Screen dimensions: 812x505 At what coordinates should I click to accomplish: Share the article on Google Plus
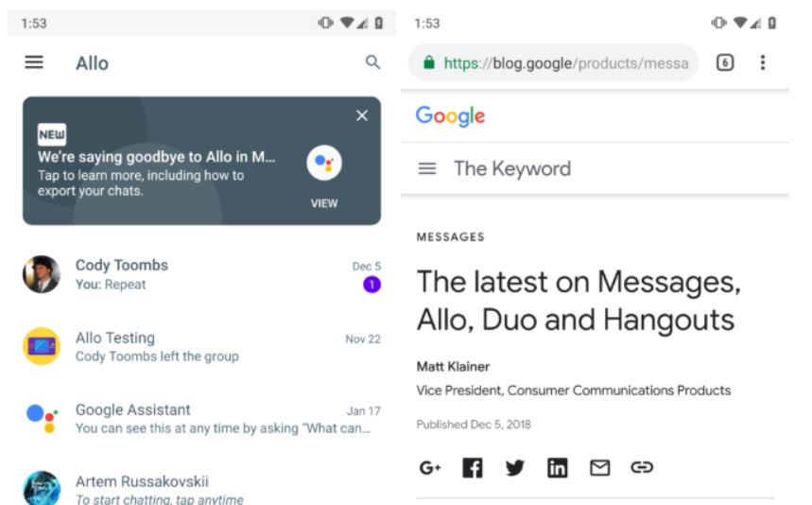coord(430,467)
